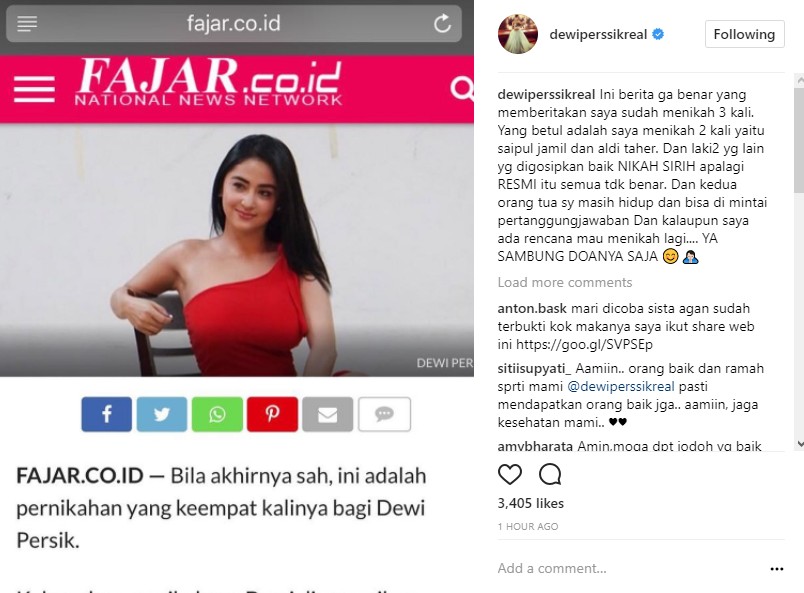Share article via Pinterest icon
Viewport: 804px width, 593px height.
[272, 414]
